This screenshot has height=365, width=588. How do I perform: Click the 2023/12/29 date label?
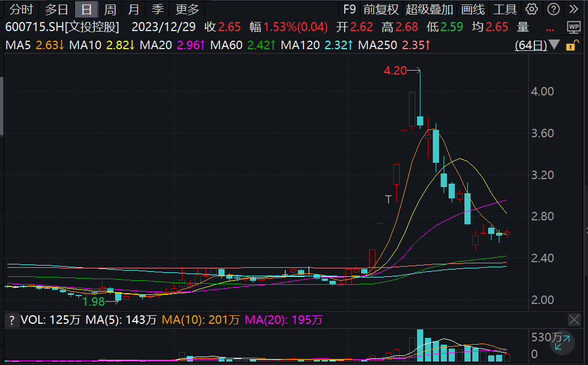164,27
